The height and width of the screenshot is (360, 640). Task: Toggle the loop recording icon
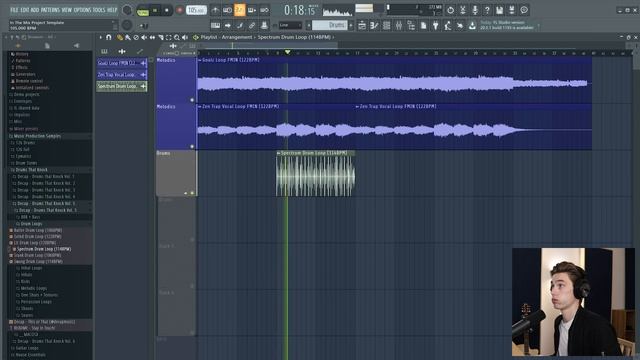point(264,10)
